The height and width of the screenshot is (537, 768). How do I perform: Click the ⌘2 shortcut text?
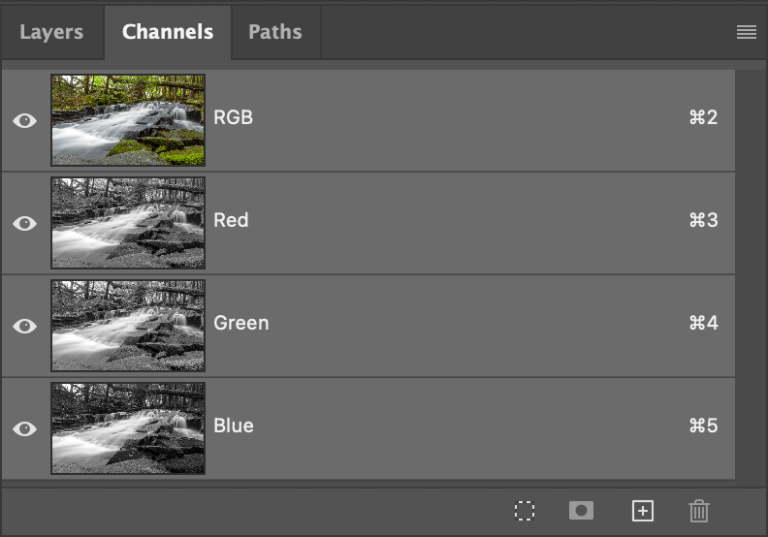[703, 118]
